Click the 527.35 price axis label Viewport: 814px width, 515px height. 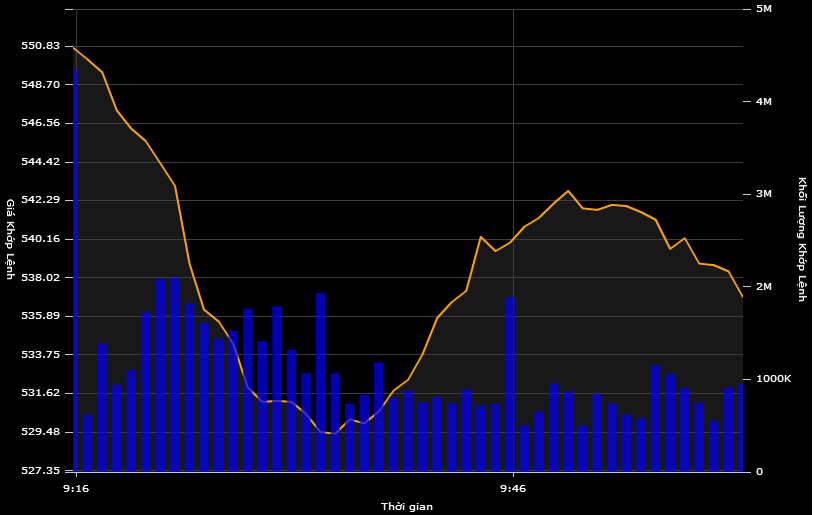click(41, 470)
